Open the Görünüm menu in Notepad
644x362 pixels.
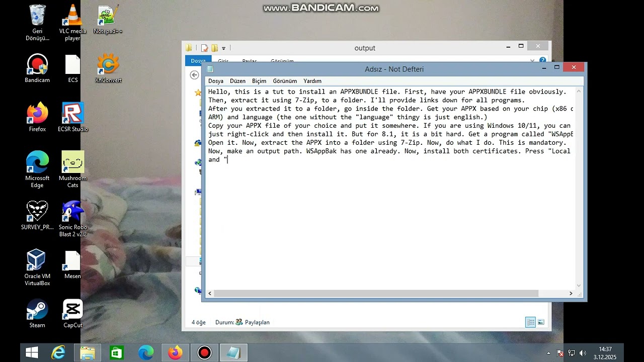[x=285, y=81]
